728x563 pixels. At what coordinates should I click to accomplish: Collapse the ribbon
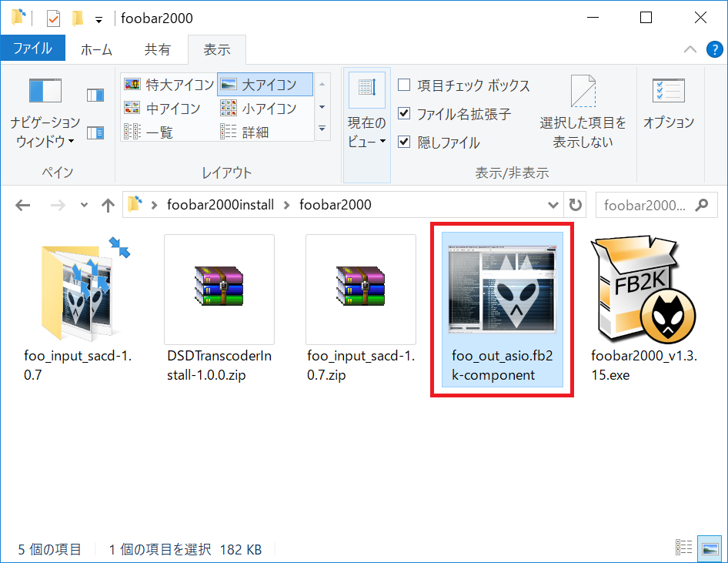[690, 49]
